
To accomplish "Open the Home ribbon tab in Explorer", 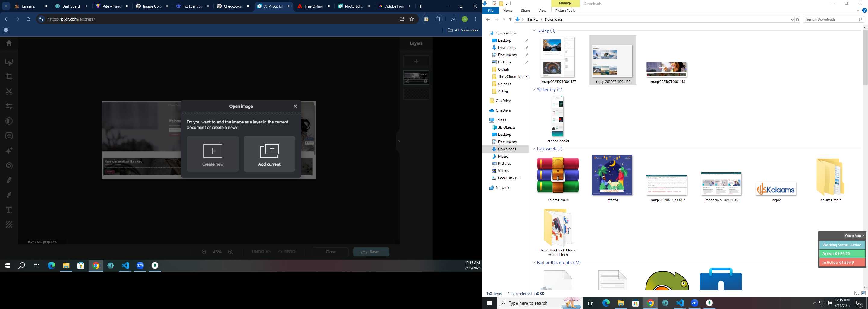I will click(x=508, y=11).
